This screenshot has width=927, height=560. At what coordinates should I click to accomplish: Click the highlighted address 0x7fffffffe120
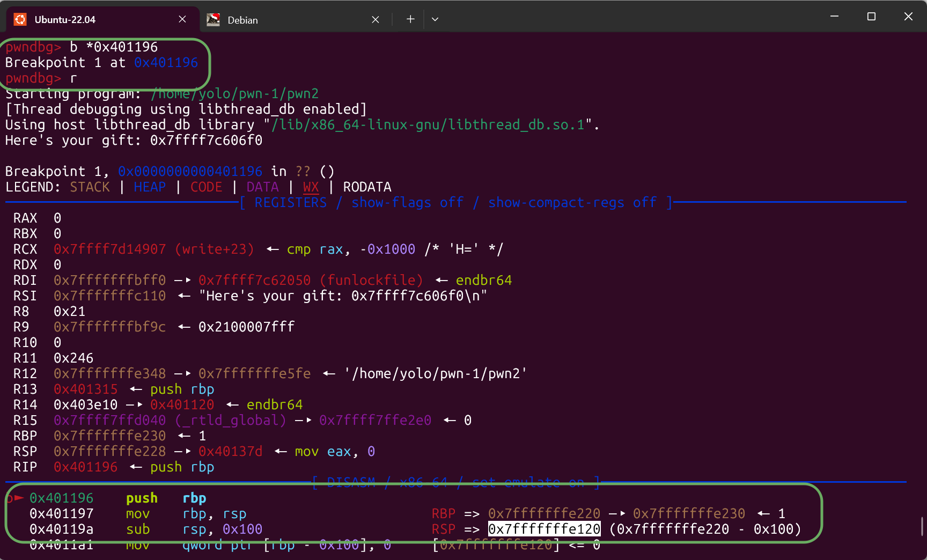(x=544, y=529)
